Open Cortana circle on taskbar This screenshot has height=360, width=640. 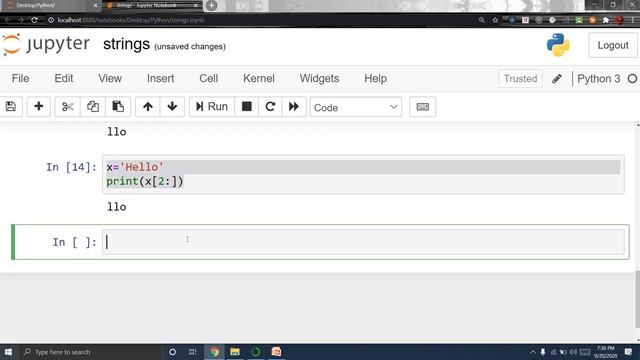tap(172, 352)
